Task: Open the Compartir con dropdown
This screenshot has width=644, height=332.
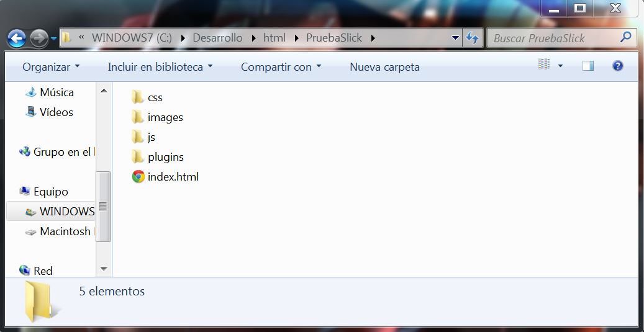Action: point(281,66)
